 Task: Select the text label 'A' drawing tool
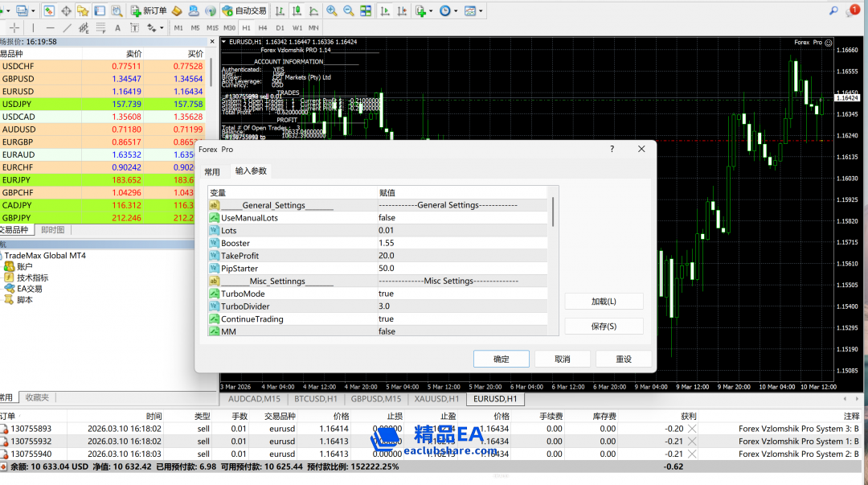117,27
